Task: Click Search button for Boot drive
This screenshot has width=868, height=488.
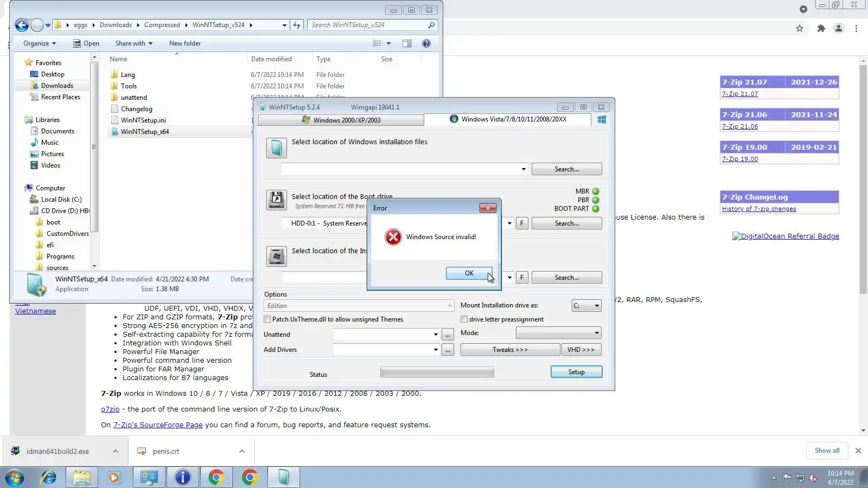Action: tap(566, 223)
